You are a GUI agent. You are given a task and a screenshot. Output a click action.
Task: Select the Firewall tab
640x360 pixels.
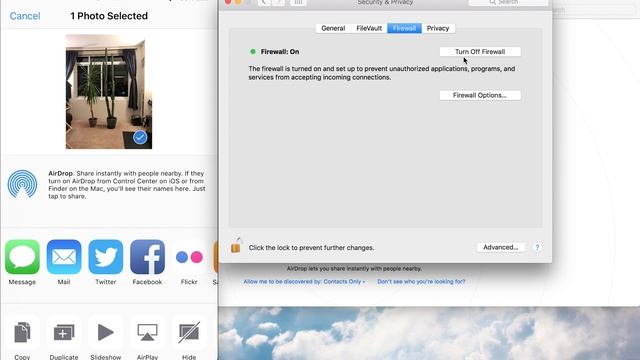click(x=404, y=28)
